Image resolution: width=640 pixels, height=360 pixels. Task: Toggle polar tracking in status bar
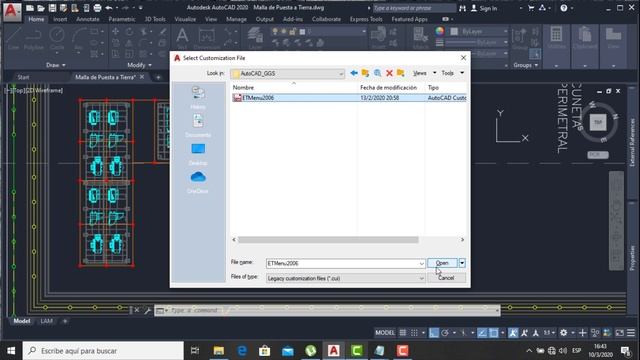445,333
